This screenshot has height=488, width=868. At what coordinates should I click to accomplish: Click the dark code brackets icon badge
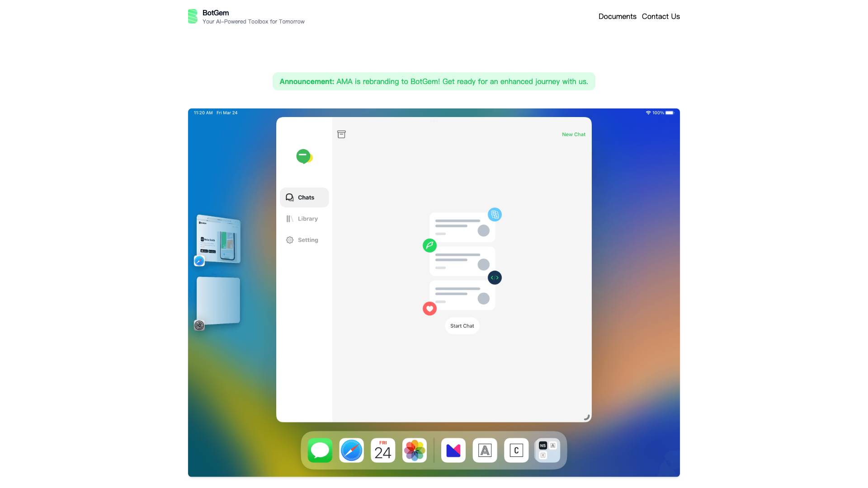(495, 277)
